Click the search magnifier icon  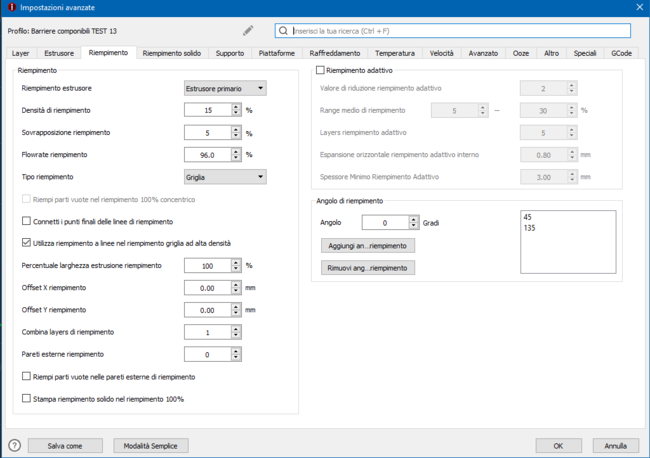(284, 31)
